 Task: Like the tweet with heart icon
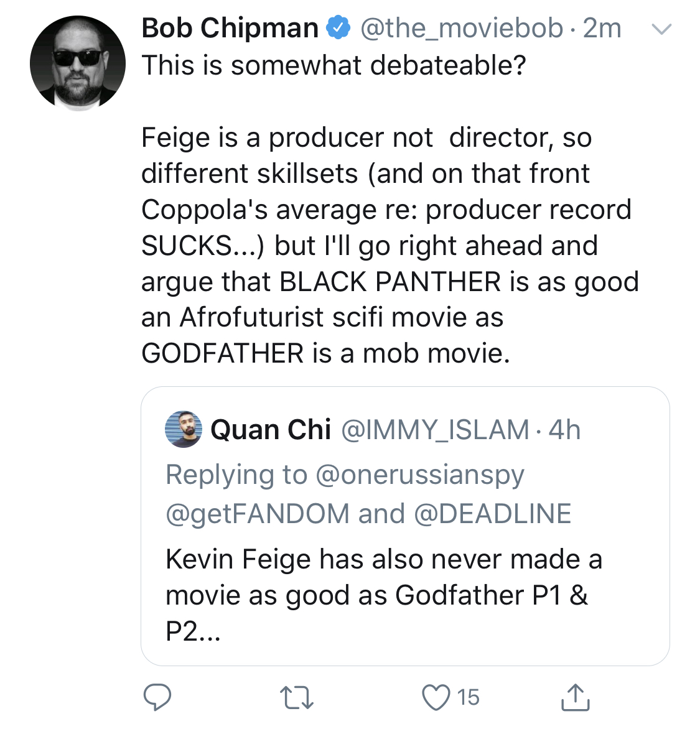(436, 697)
